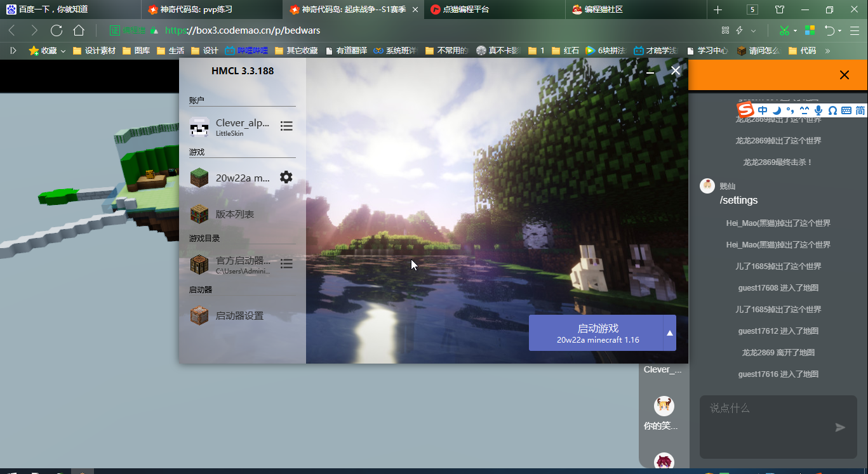Click the /settings chat message

[738, 201]
